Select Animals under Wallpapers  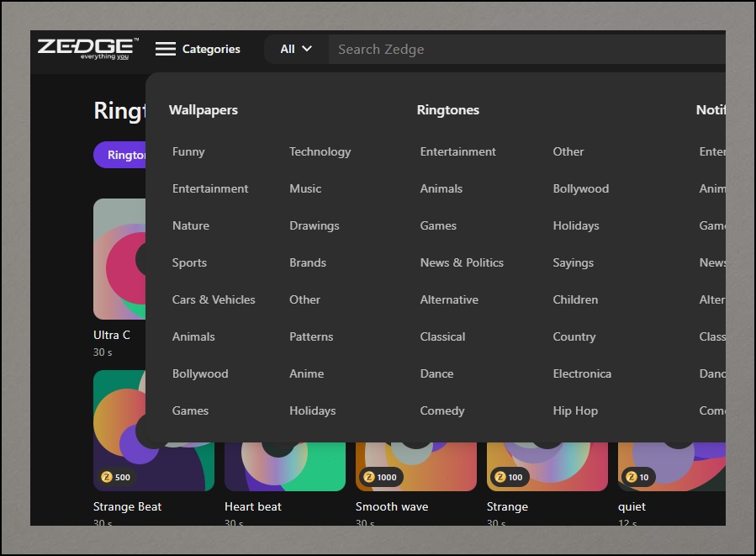click(x=193, y=336)
